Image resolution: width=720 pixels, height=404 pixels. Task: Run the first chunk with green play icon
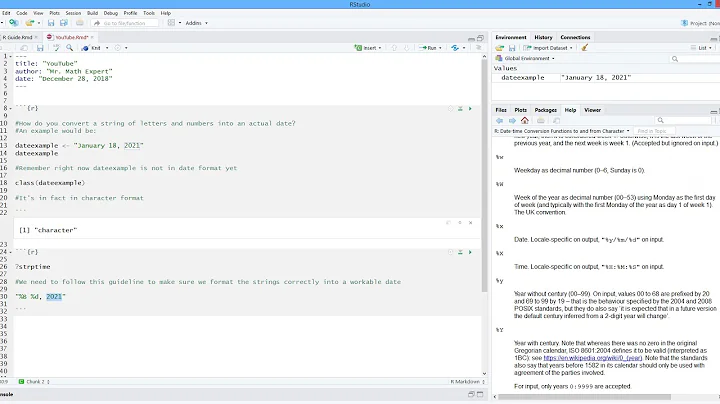(470, 109)
